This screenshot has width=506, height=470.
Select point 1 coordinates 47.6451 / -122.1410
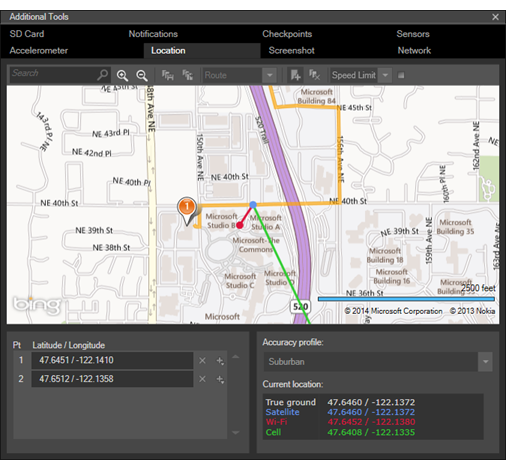112,360
